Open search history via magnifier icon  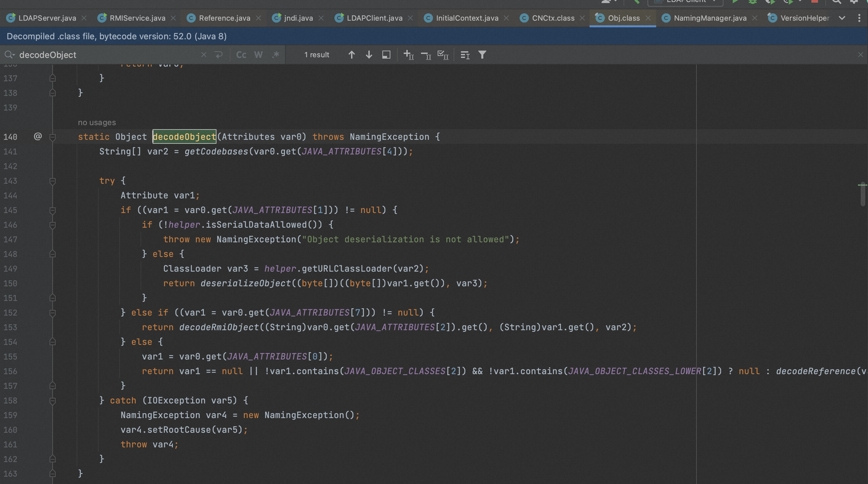point(9,55)
